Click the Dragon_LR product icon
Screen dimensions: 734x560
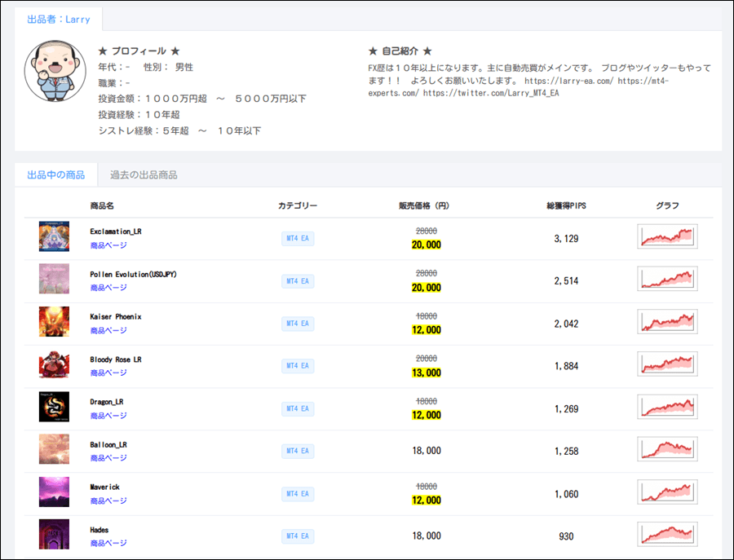click(54, 407)
